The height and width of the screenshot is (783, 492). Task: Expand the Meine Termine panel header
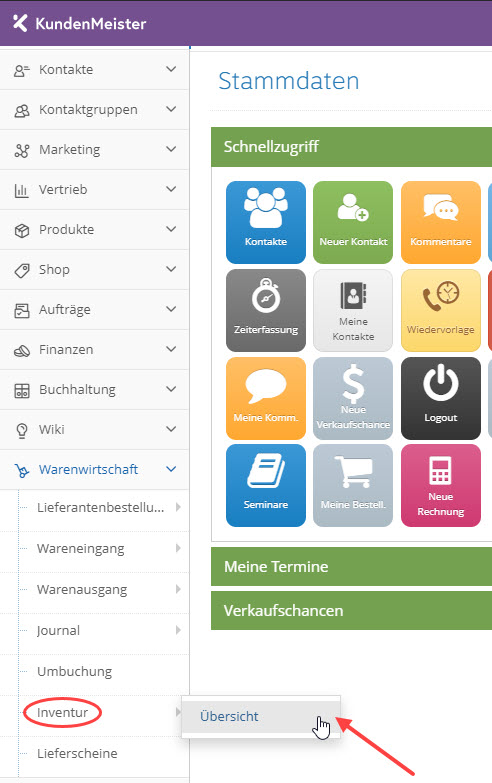pyautogui.click(x=351, y=566)
